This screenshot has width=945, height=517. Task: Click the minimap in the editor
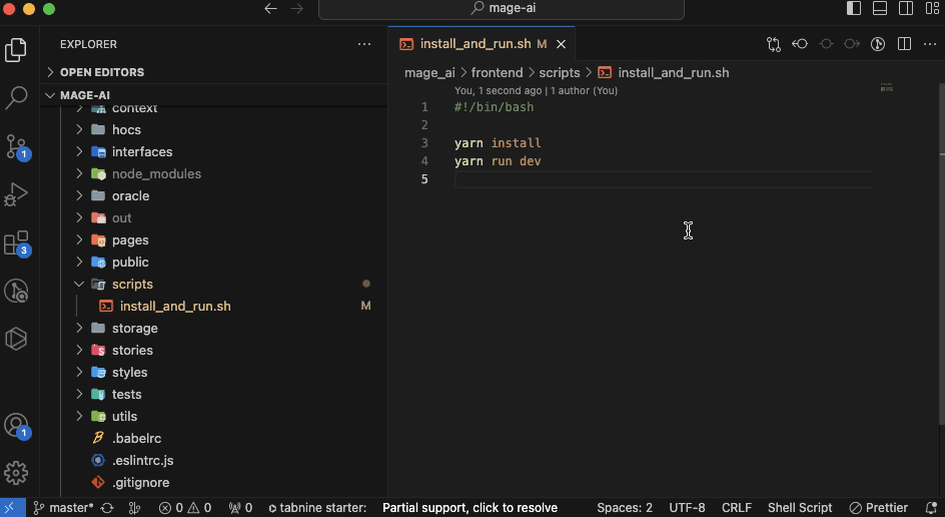pyautogui.click(x=887, y=87)
